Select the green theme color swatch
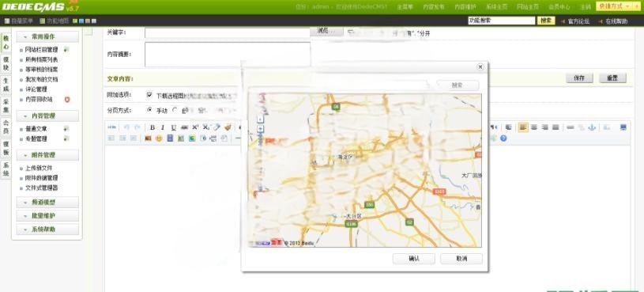The height and width of the screenshot is (292, 644). (75, 21)
